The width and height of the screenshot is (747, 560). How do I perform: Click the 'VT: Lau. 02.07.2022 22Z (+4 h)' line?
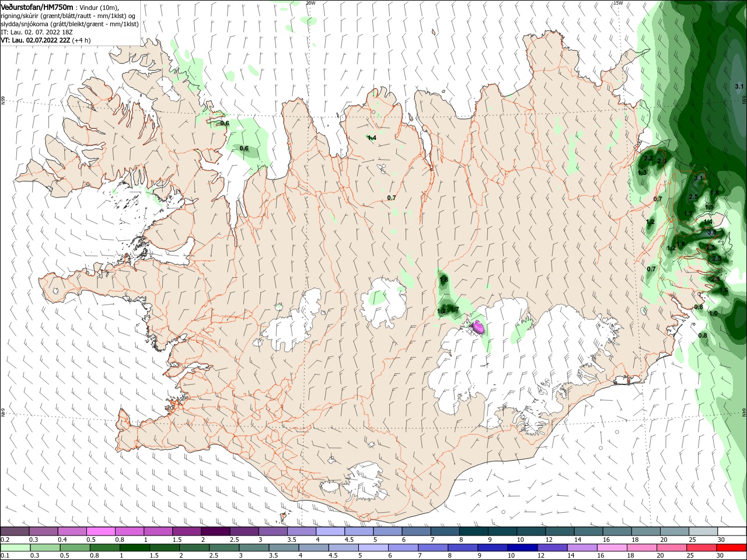tap(46, 40)
